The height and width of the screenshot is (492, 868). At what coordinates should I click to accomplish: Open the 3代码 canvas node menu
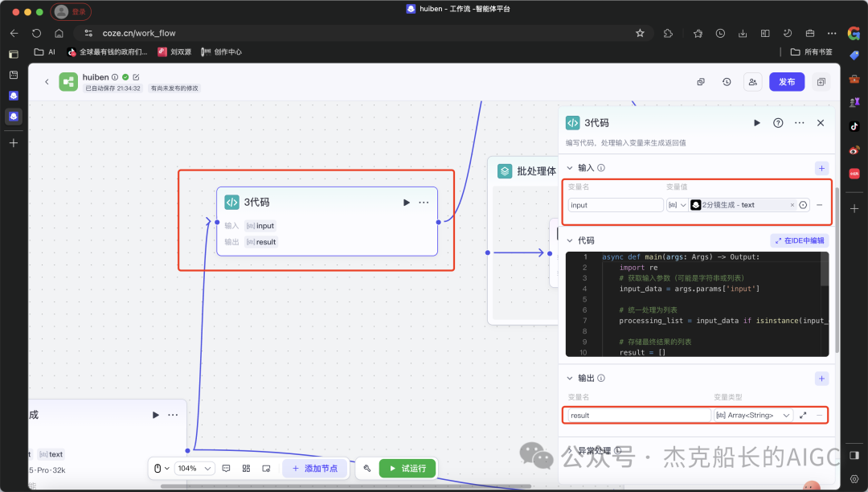424,203
